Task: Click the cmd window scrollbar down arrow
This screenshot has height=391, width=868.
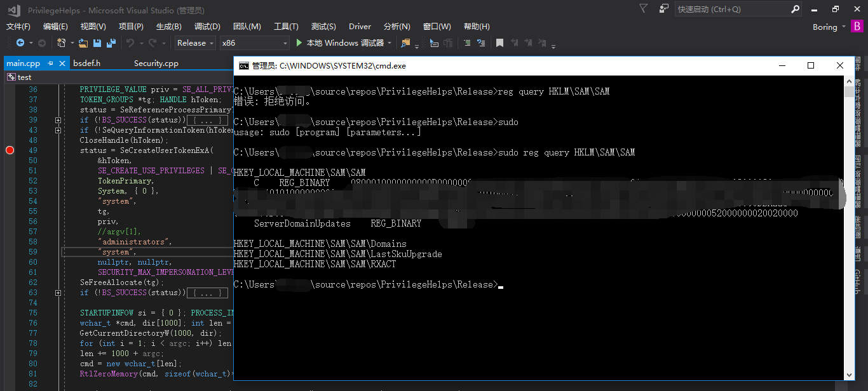Action: pos(850,374)
